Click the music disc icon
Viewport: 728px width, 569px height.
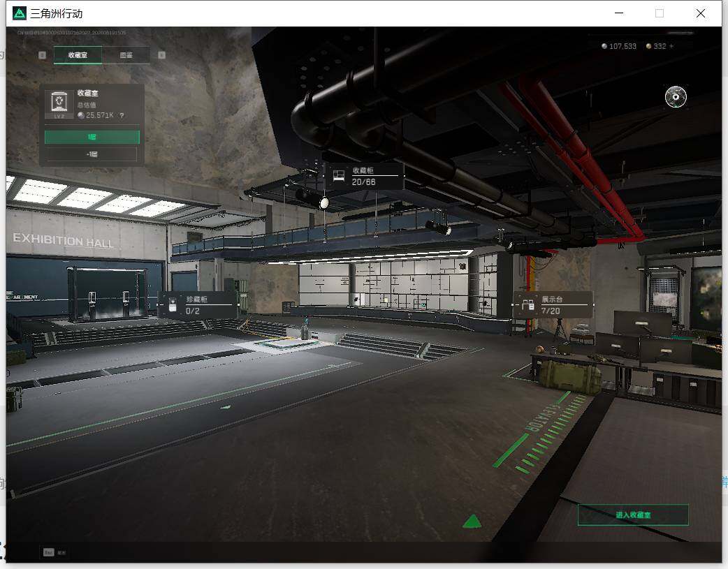[x=676, y=96]
